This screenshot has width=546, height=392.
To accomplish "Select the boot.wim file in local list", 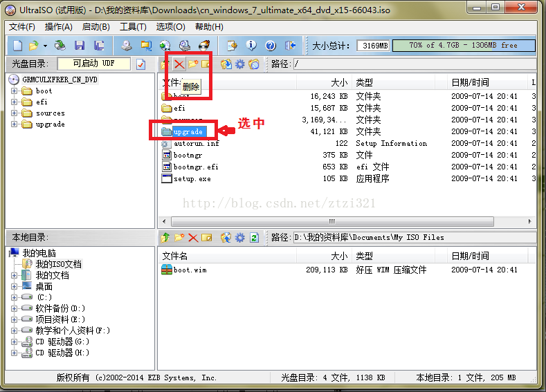I will tap(190, 270).
